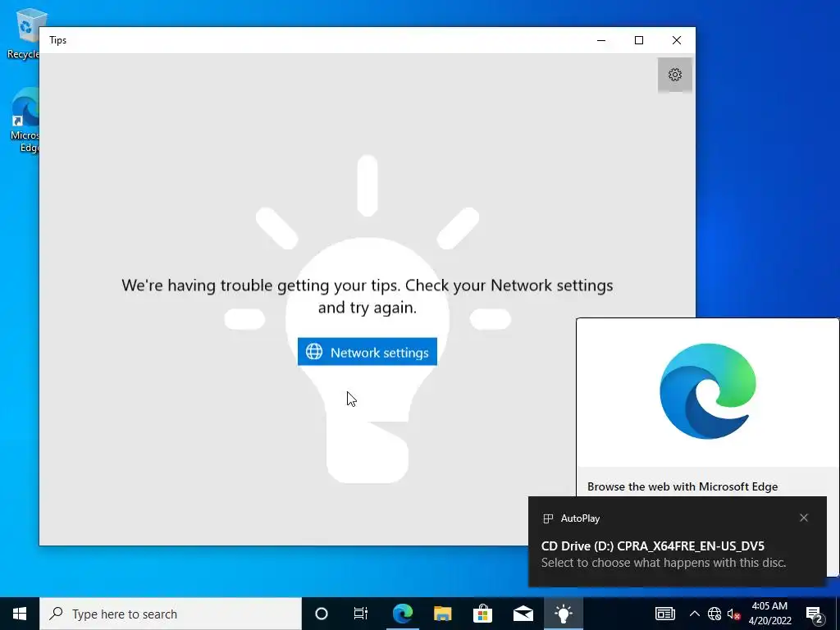Image resolution: width=840 pixels, height=630 pixels.
Task: Select the Tips lightbulb taskbar icon
Action: (x=563, y=614)
